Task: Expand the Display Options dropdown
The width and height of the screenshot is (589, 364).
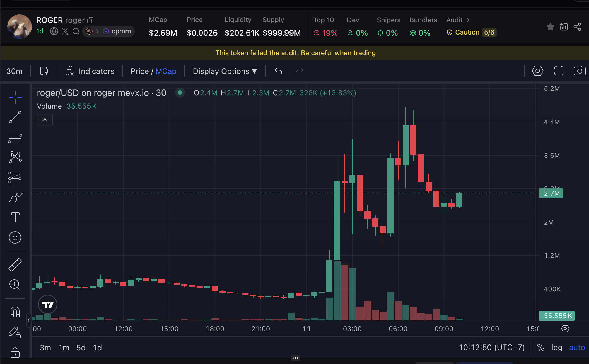Action: 225,71
